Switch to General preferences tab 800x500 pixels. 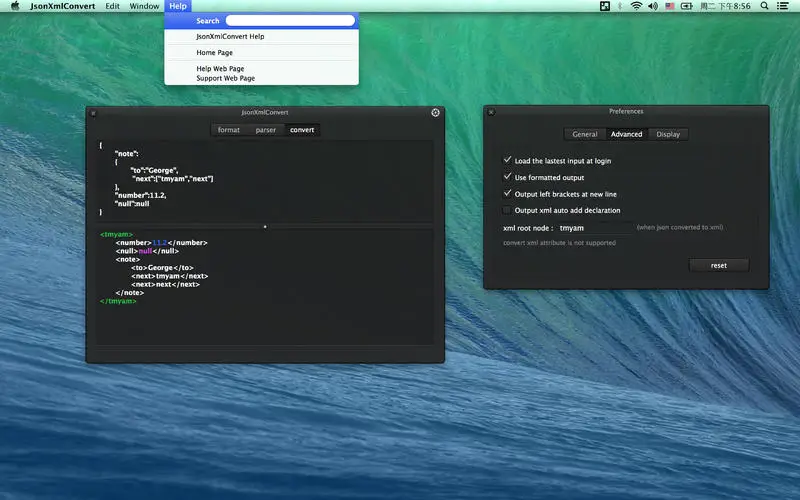point(585,134)
